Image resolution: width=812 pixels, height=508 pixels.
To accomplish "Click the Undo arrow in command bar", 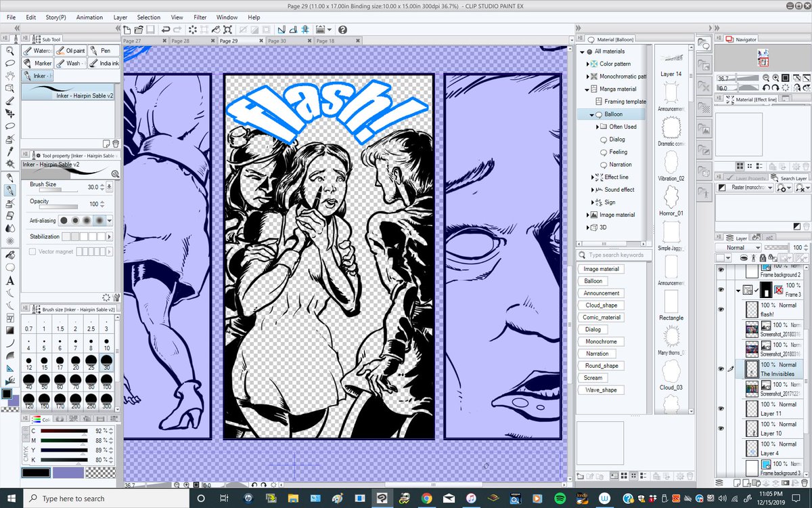I will 166,30.
